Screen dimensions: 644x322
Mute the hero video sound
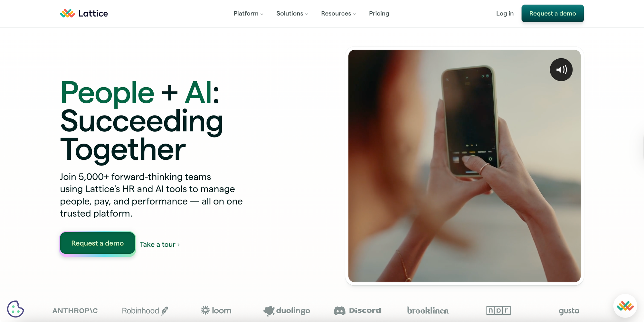[x=561, y=70]
